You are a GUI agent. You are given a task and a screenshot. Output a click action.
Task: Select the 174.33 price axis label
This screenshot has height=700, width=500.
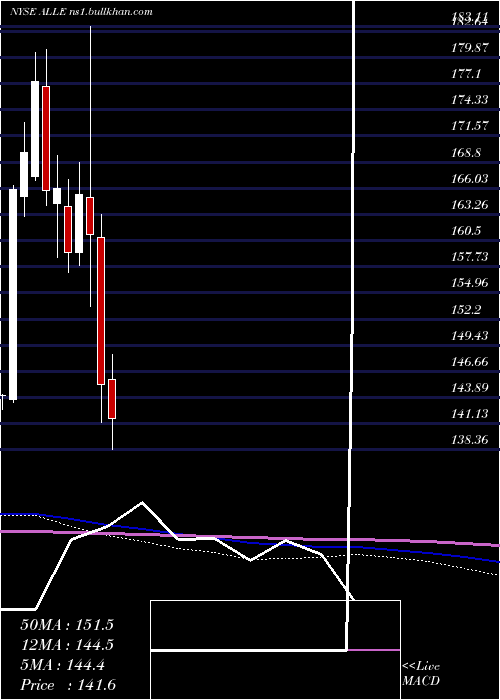coord(469,100)
